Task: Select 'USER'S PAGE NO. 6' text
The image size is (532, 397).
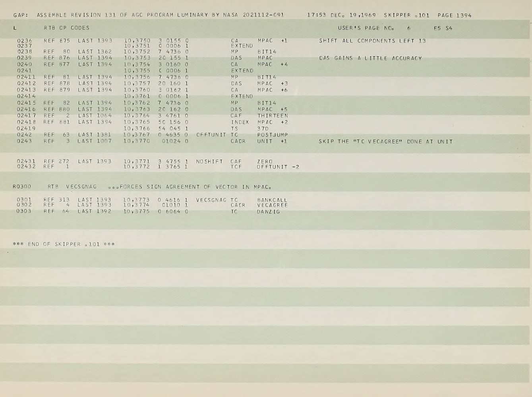Action: [x=374, y=28]
